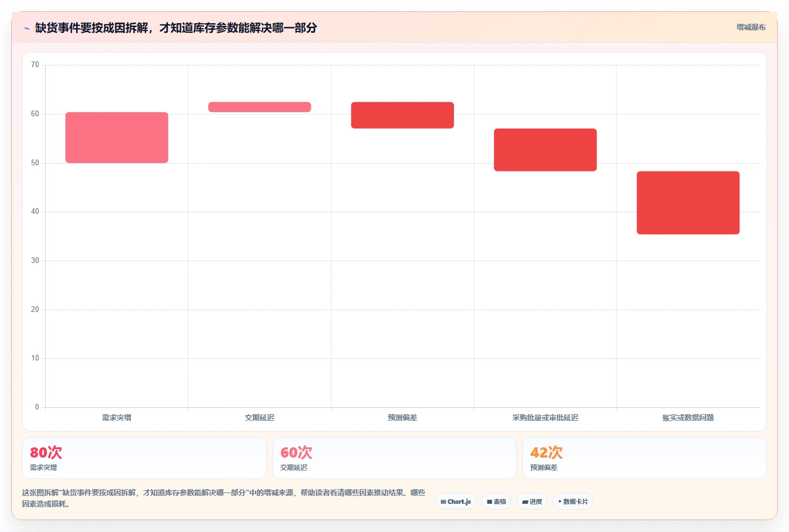Select the 需求突增 waterfall bar
The width and height of the screenshot is (789, 532).
point(117,138)
